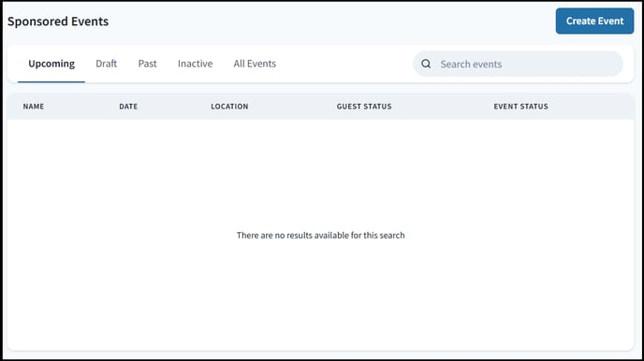Viewport: 644px width, 361px height.
Task: Focus the Search events input field
Action: click(x=518, y=64)
